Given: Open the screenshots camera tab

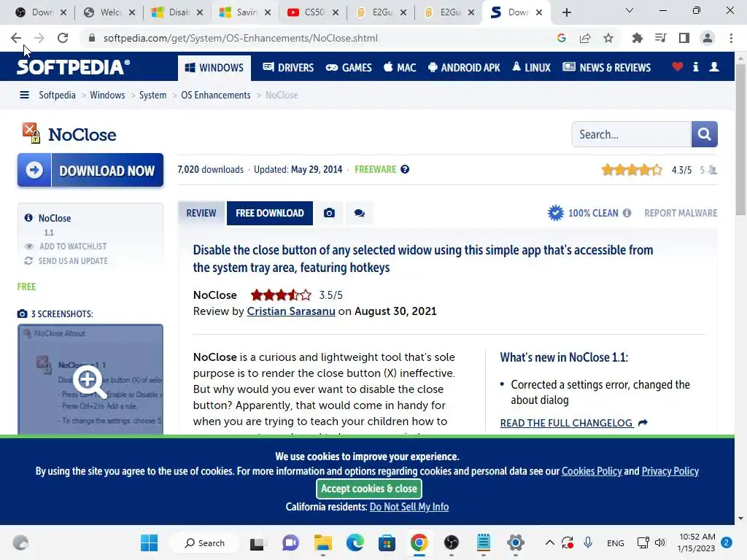Looking at the screenshot, I should 329,213.
